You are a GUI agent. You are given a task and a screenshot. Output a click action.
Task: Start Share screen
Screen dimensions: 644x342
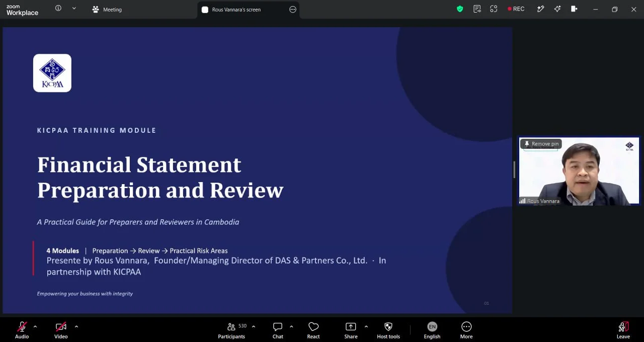(x=351, y=330)
